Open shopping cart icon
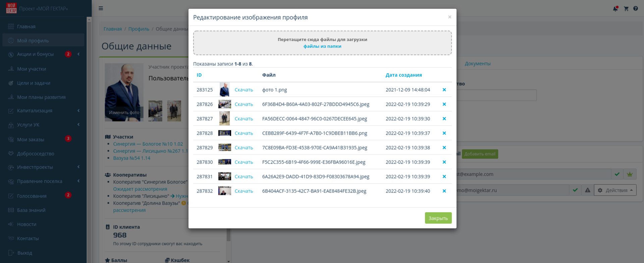The height and width of the screenshot is (263, 644). [x=626, y=9]
